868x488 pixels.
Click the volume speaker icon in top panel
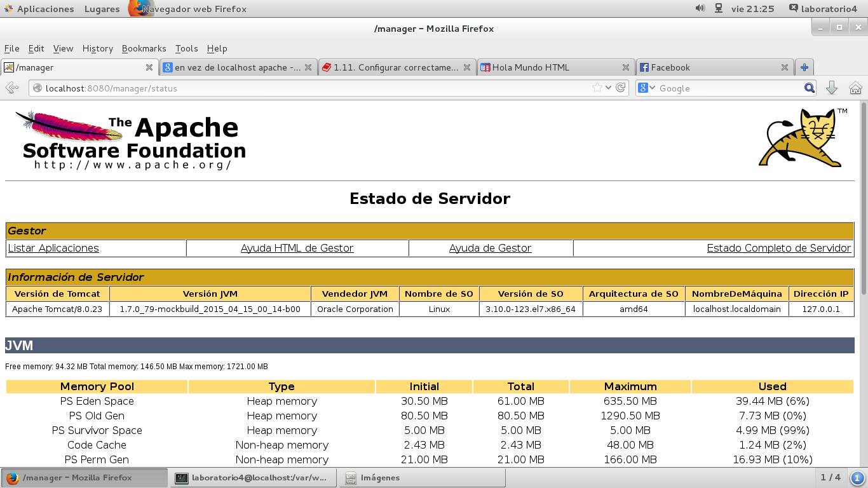pyautogui.click(x=700, y=8)
